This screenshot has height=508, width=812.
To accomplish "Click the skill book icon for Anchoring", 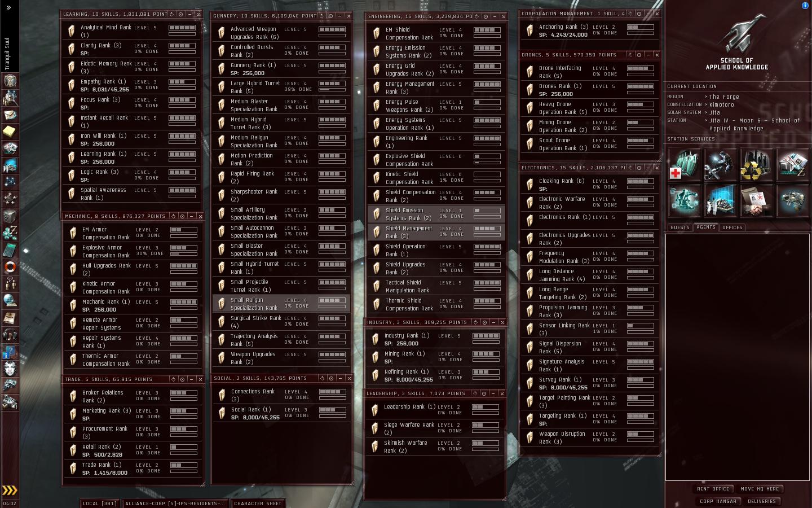I will pos(530,30).
